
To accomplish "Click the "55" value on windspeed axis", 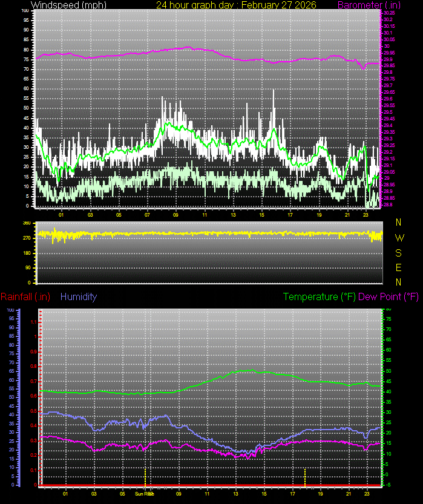I will click(x=26, y=99).
